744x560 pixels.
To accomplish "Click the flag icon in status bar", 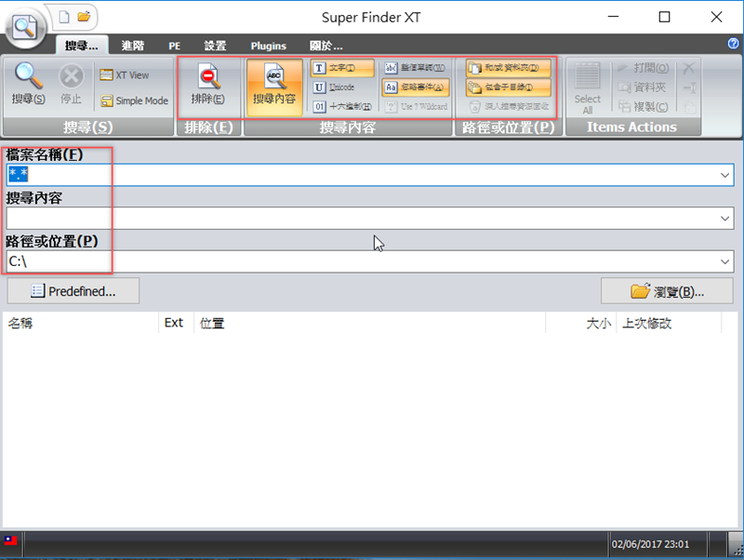I will point(10,540).
